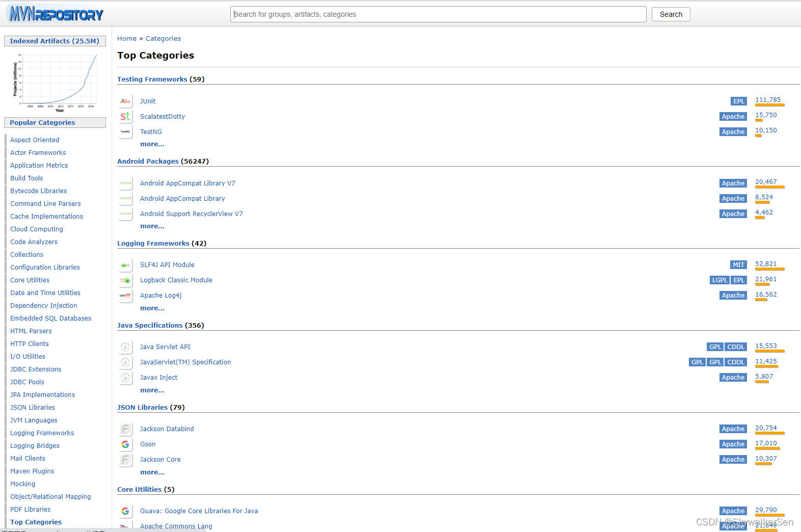
Task: Click SLF4J usage count 52,821
Action: pyautogui.click(x=766, y=264)
